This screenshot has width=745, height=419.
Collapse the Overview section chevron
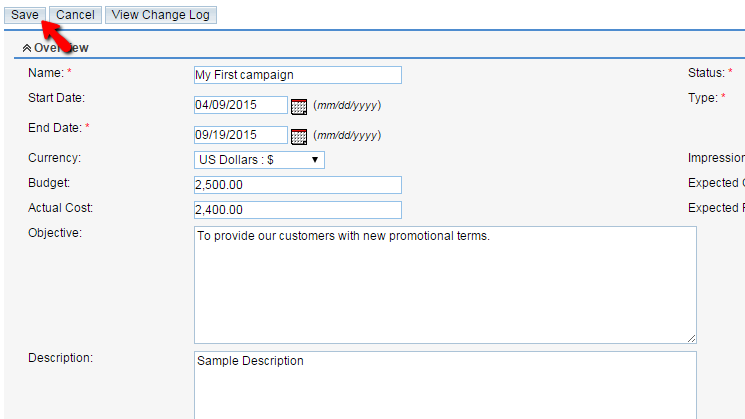[x=27, y=48]
